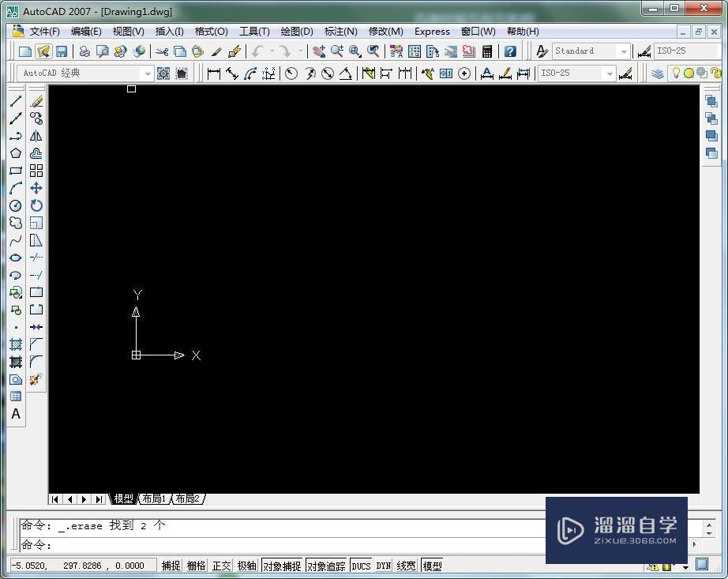Click the Save icon
The image size is (728, 579).
point(60,49)
